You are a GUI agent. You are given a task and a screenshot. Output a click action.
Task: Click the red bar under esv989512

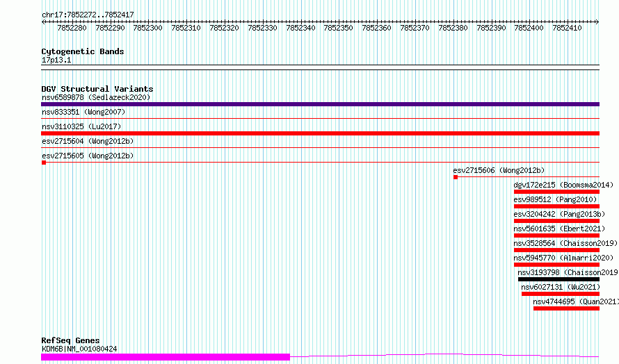tap(556, 206)
